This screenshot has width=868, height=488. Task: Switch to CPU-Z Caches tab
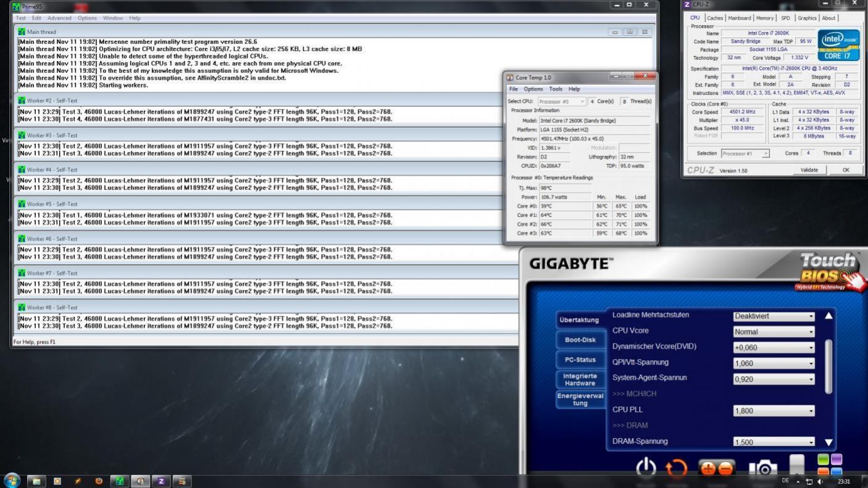click(715, 18)
